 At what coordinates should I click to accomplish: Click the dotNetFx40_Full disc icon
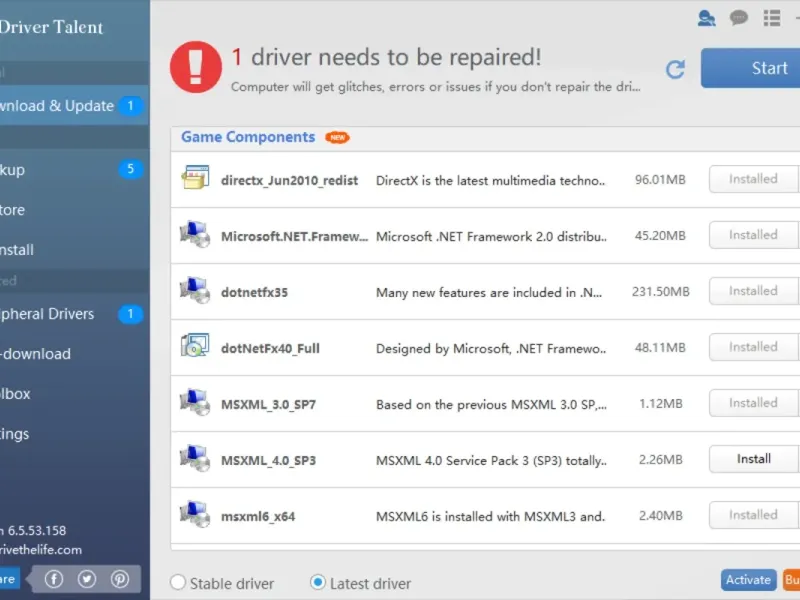[x=195, y=345]
